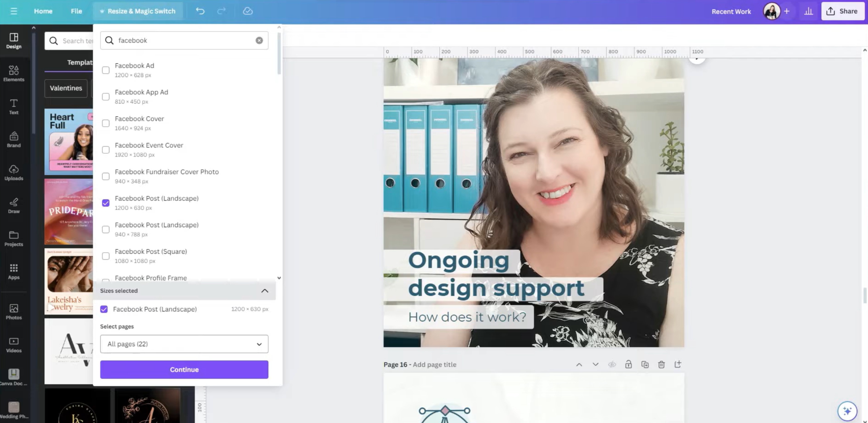Image resolution: width=868 pixels, height=423 pixels.
Task: Collapse the Sizes selected section
Action: coord(265,290)
